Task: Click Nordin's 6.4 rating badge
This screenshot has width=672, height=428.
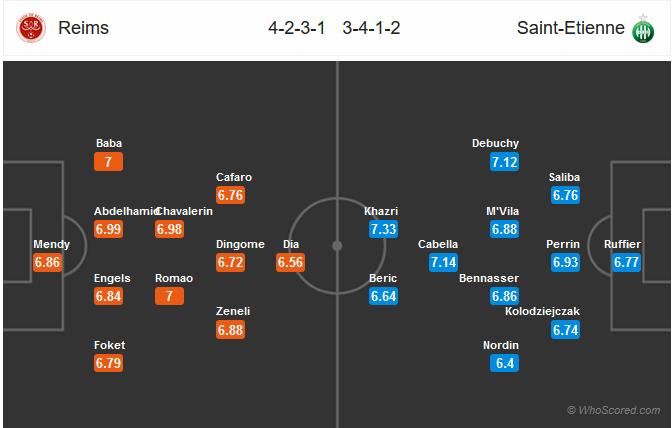Action: tap(504, 364)
